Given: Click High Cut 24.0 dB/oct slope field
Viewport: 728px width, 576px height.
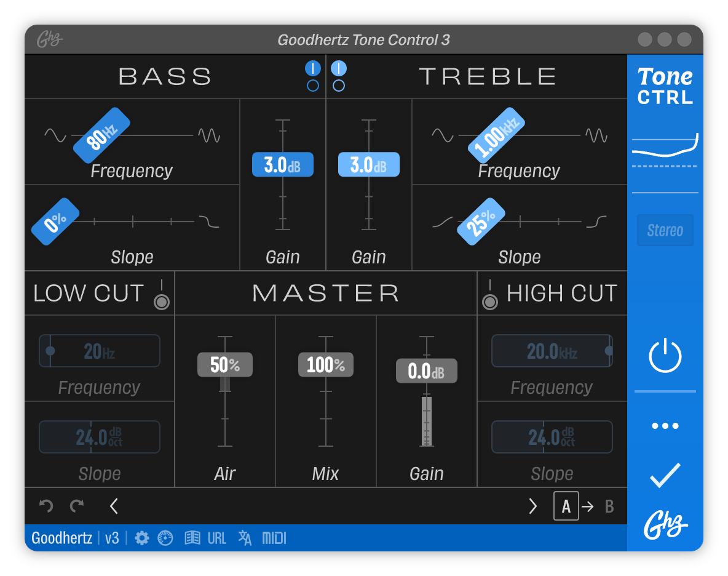Looking at the screenshot, I should point(552,437).
